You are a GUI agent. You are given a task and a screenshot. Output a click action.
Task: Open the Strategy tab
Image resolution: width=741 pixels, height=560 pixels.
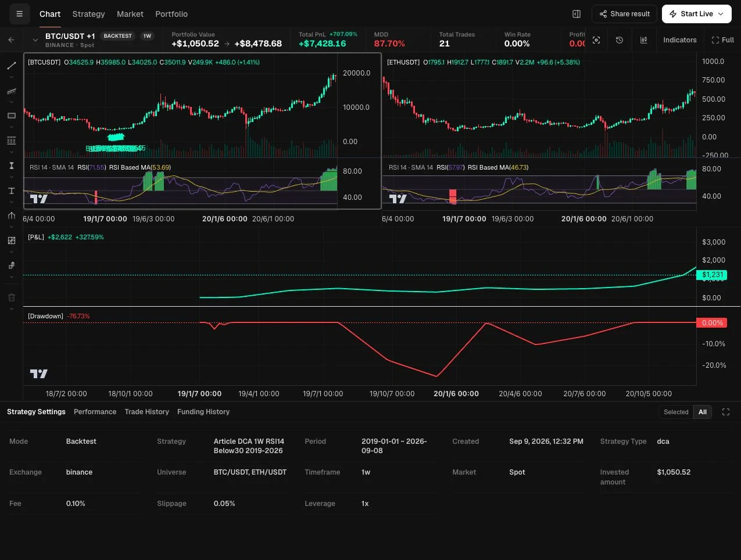[x=88, y=14]
